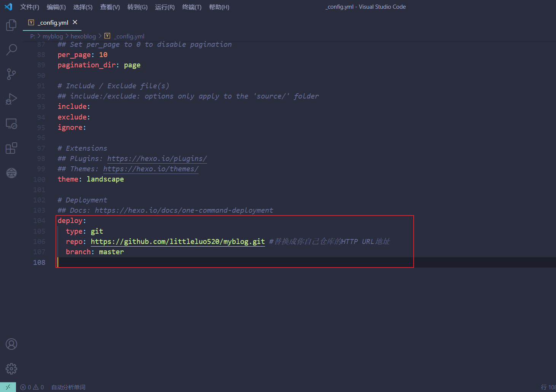Open the Explorer view in activity bar
Screen dimensions: 556x392
(x=11, y=25)
